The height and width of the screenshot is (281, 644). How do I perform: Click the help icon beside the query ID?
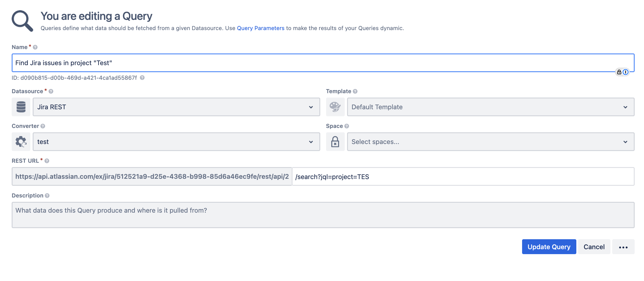pyautogui.click(x=142, y=78)
